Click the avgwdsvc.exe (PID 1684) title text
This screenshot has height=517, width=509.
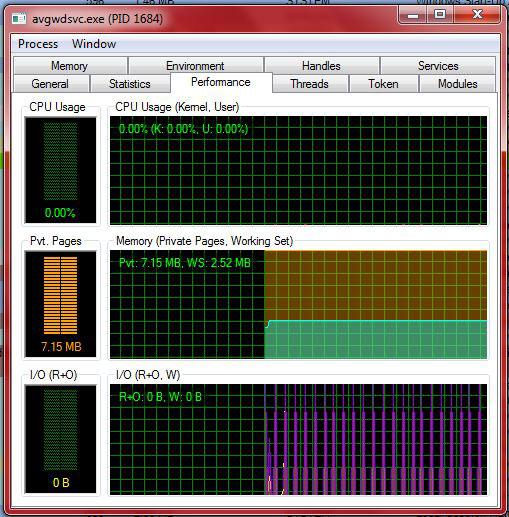point(97,19)
